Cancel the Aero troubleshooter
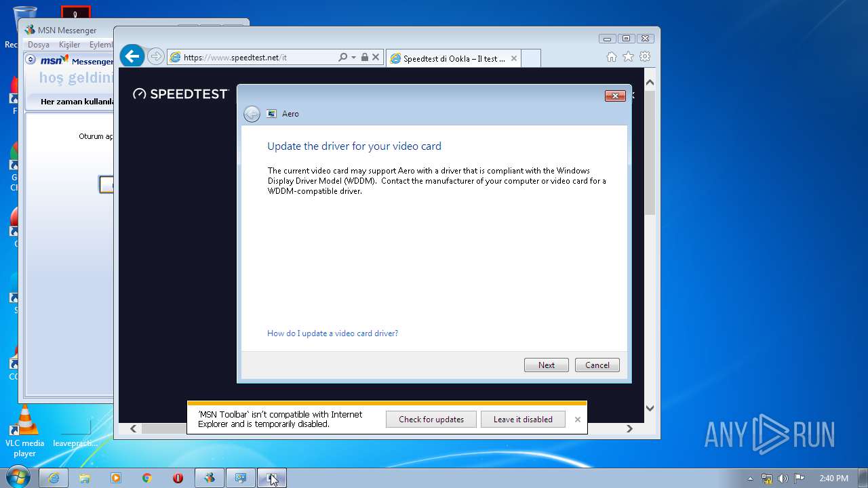The width and height of the screenshot is (868, 488). (x=597, y=365)
